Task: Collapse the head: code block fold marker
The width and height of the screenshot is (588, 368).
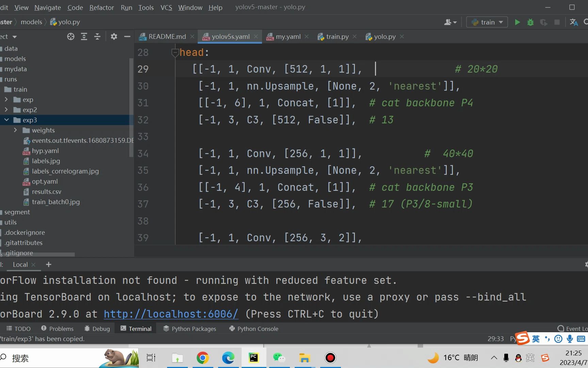Action: pos(175,53)
